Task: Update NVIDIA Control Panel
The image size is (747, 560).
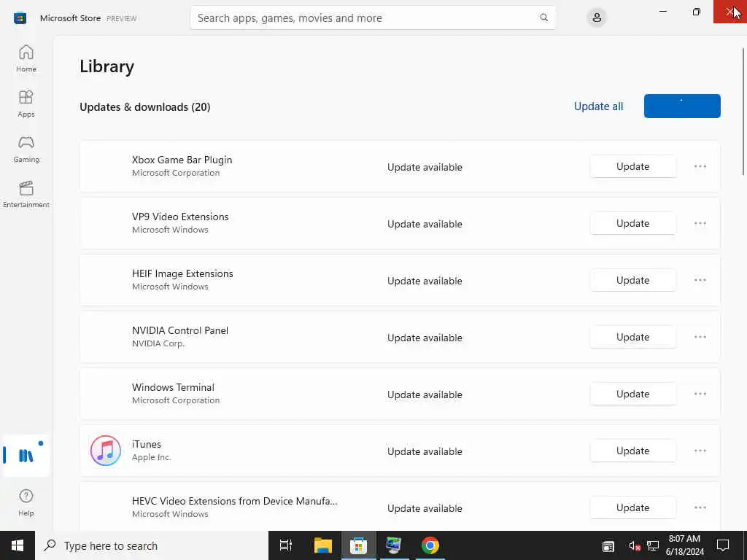Action: tap(632, 337)
